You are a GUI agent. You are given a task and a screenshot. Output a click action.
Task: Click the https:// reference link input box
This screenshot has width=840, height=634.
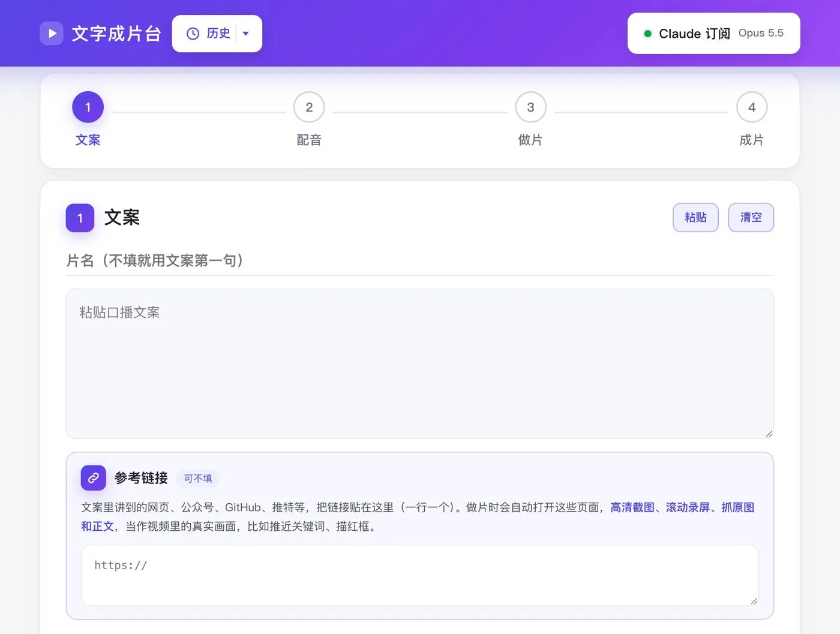point(420,575)
